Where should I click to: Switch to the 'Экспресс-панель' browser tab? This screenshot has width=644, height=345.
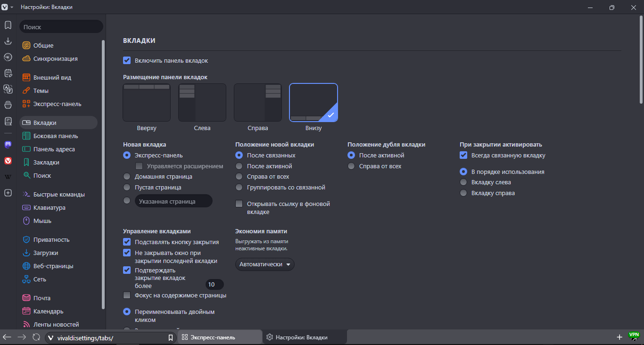219,337
